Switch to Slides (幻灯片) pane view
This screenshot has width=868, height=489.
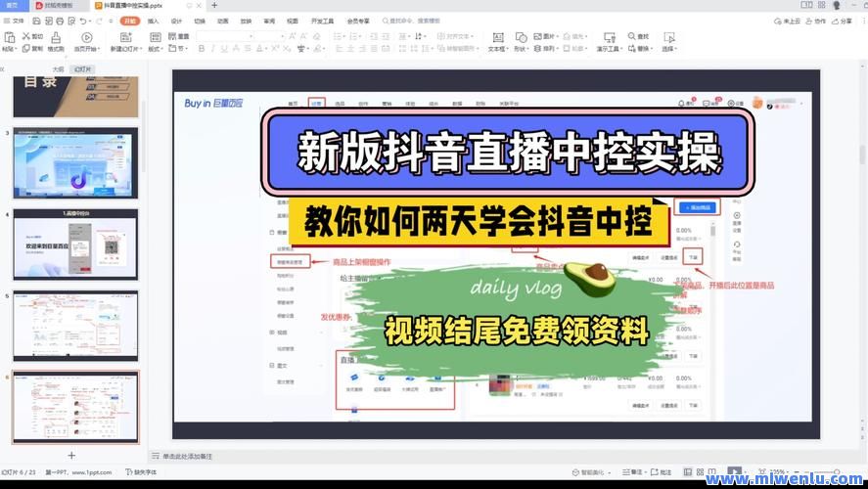coord(83,69)
